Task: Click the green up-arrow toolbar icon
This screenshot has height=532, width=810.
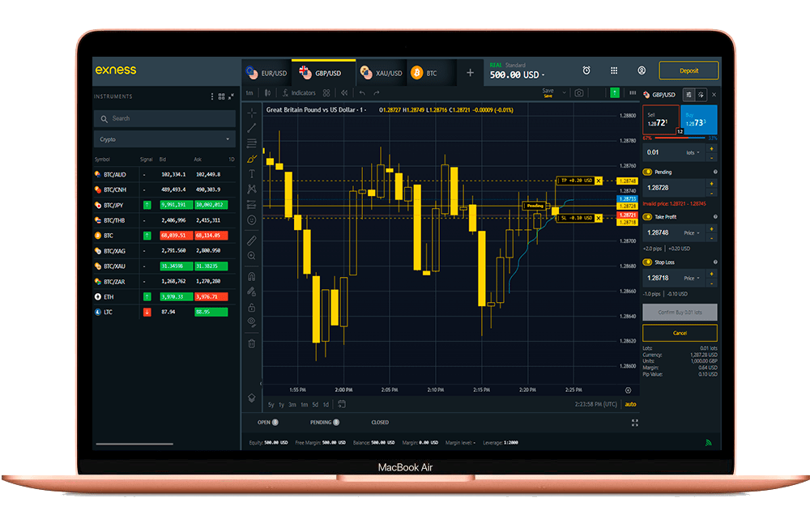Action: [615, 92]
